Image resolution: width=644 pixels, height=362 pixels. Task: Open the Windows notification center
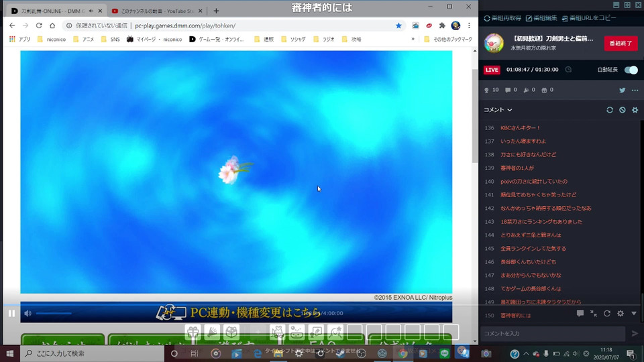click(631, 353)
